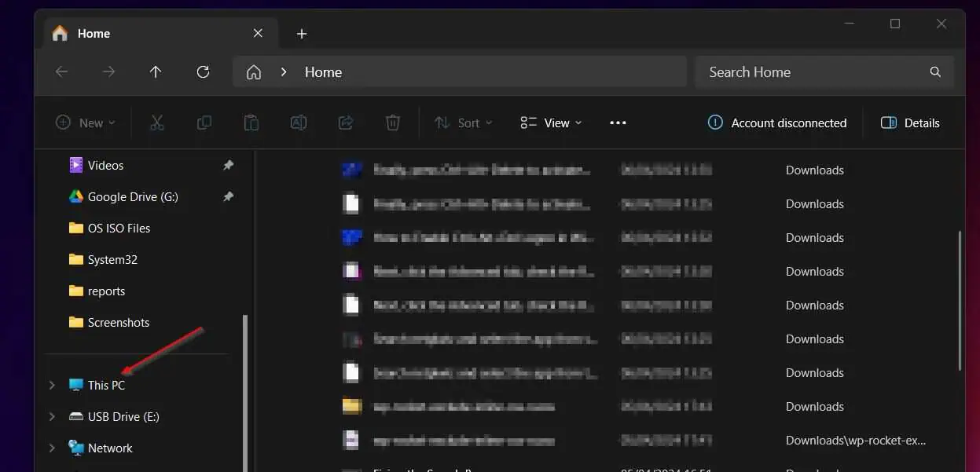Add a new tab
This screenshot has width=980, height=472.
302,34
